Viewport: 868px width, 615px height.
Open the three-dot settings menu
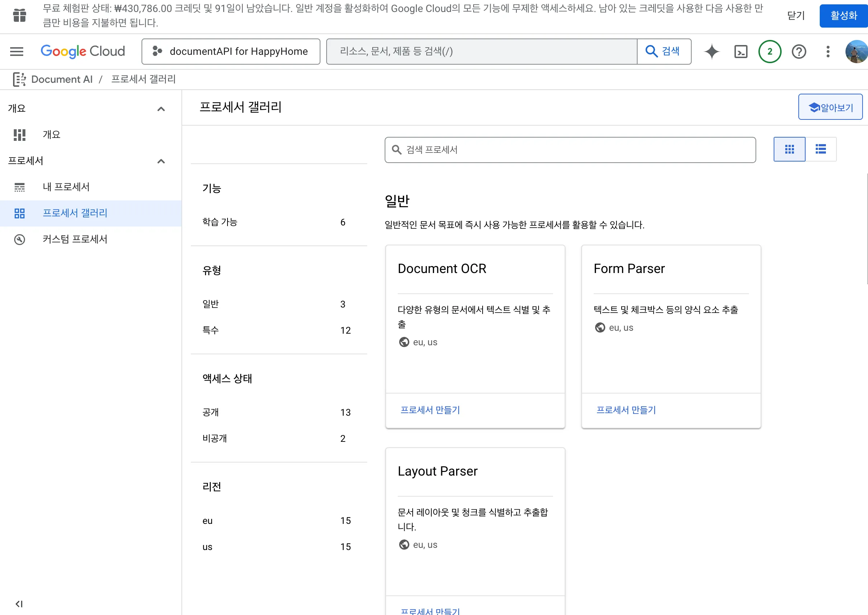click(828, 52)
